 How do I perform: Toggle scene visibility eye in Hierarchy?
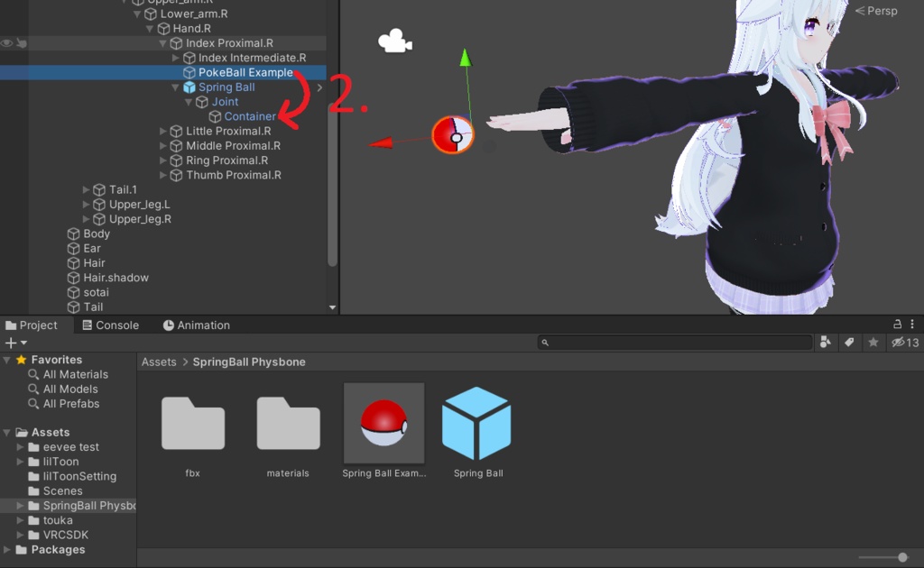7,41
